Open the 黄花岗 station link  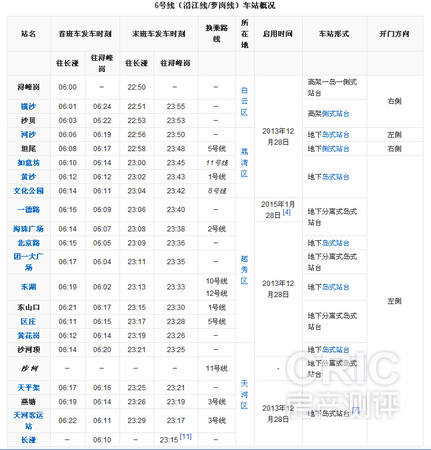coord(28,335)
